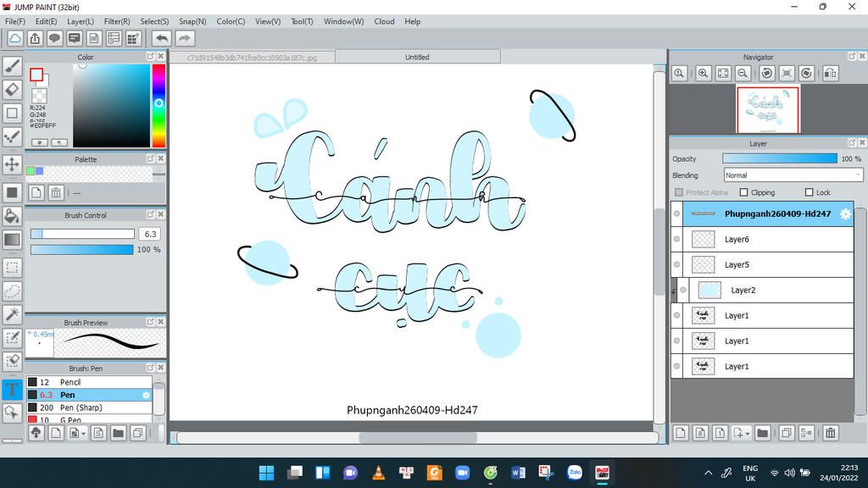Click the cloud icon in top toolbar
868x488 pixels.
coord(15,39)
